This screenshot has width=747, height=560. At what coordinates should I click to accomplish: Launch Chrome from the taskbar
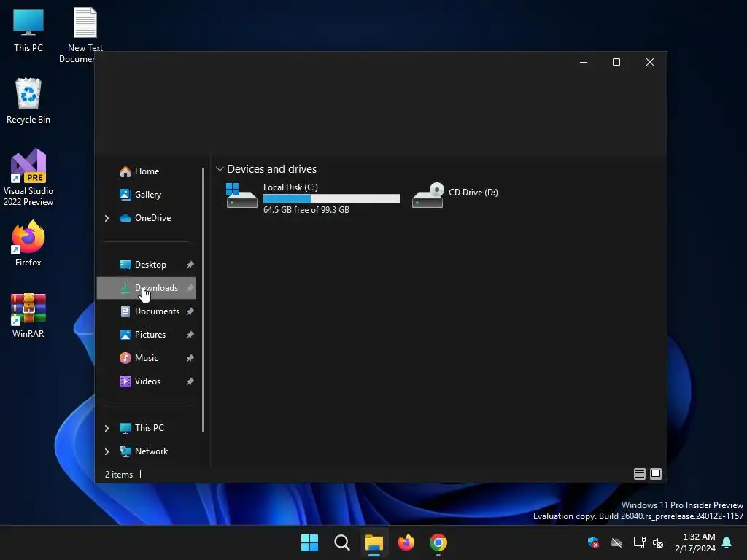(438, 542)
